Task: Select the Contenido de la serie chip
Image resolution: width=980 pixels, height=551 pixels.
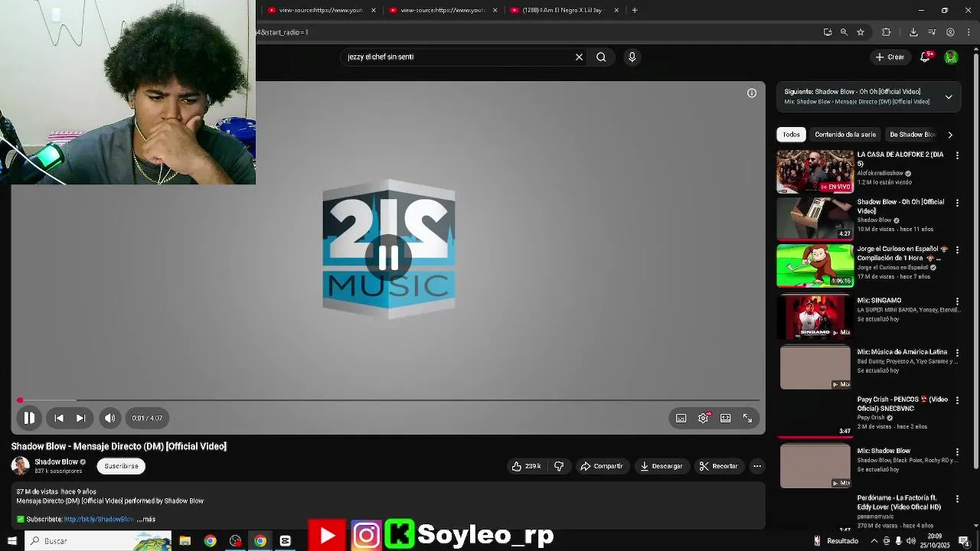Action: (x=845, y=135)
